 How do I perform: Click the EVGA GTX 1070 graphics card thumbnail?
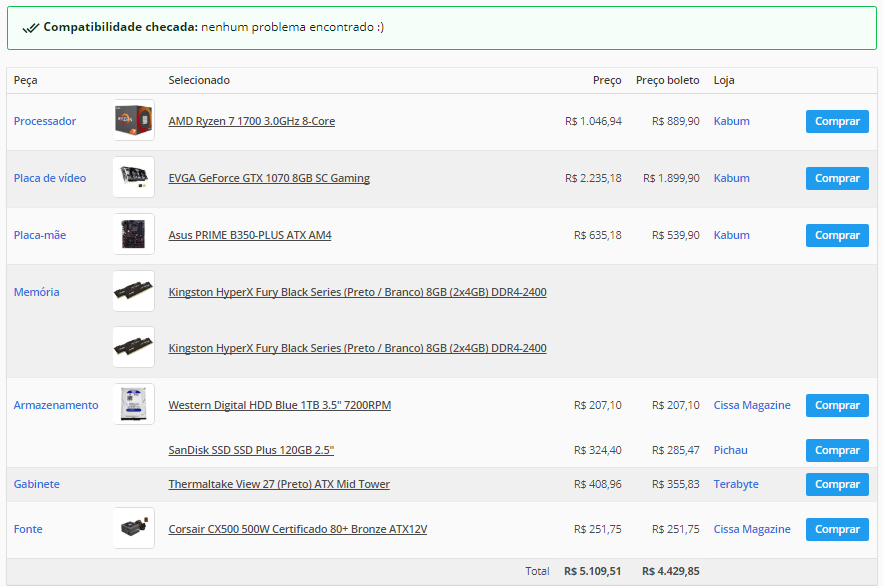pos(133,177)
